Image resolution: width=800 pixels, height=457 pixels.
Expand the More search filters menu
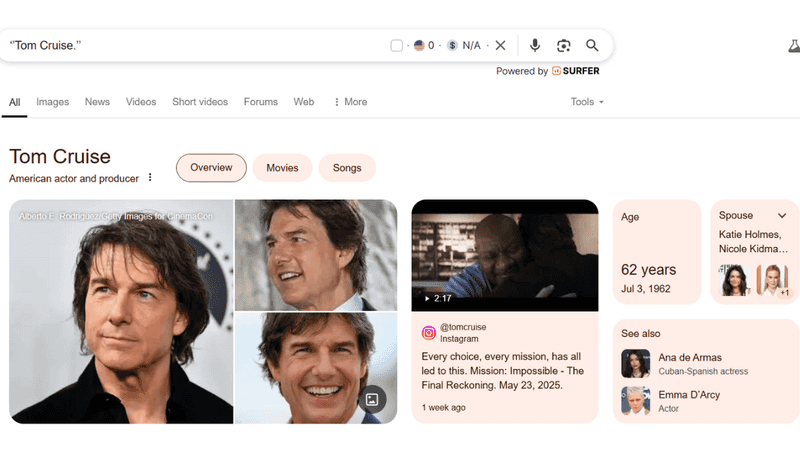point(351,102)
